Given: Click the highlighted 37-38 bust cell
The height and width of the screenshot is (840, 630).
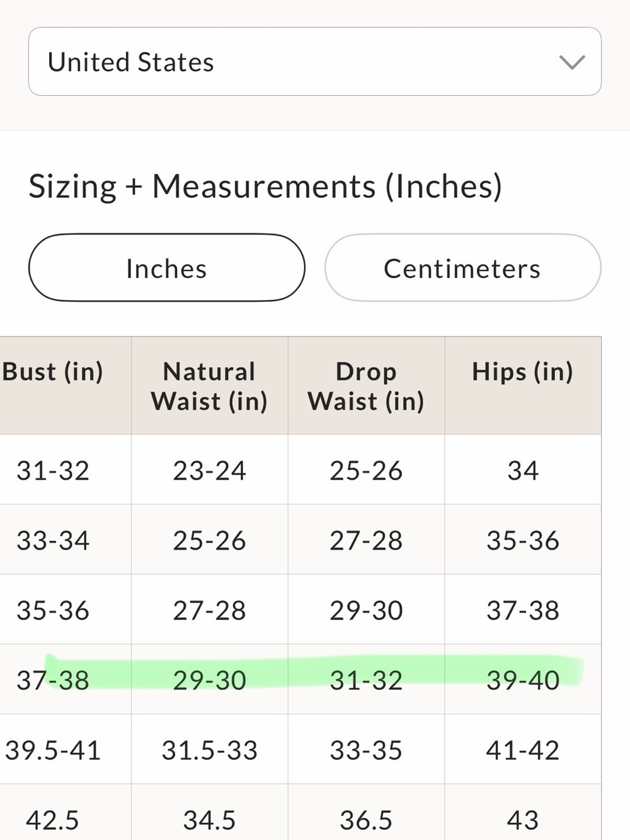Looking at the screenshot, I should (x=65, y=680).
